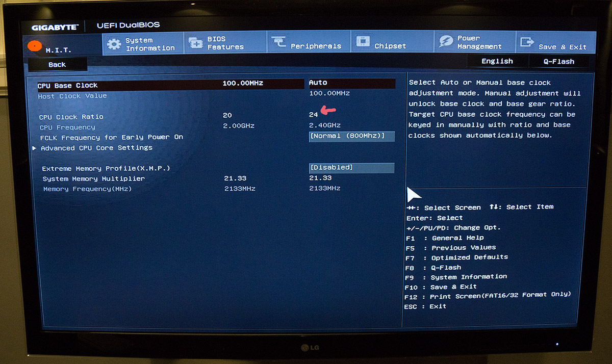Click the Back button
The image size is (612, 364).
(57, 64)
